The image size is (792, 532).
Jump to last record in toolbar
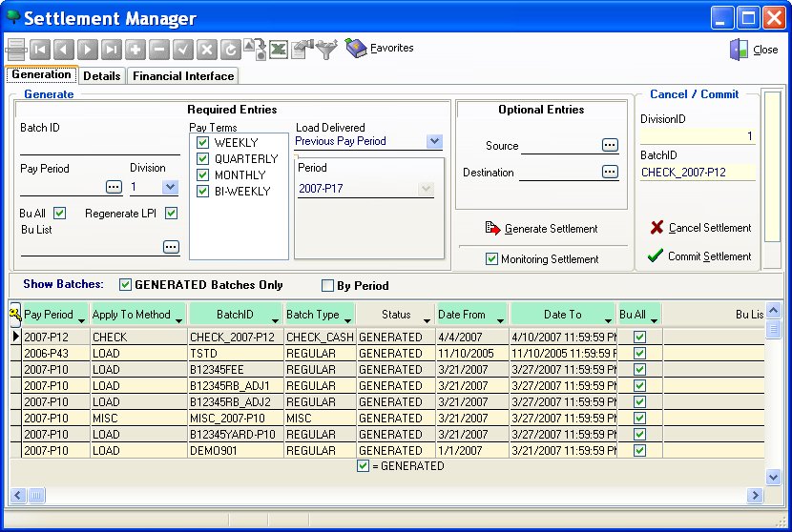(x=111, y=49)
